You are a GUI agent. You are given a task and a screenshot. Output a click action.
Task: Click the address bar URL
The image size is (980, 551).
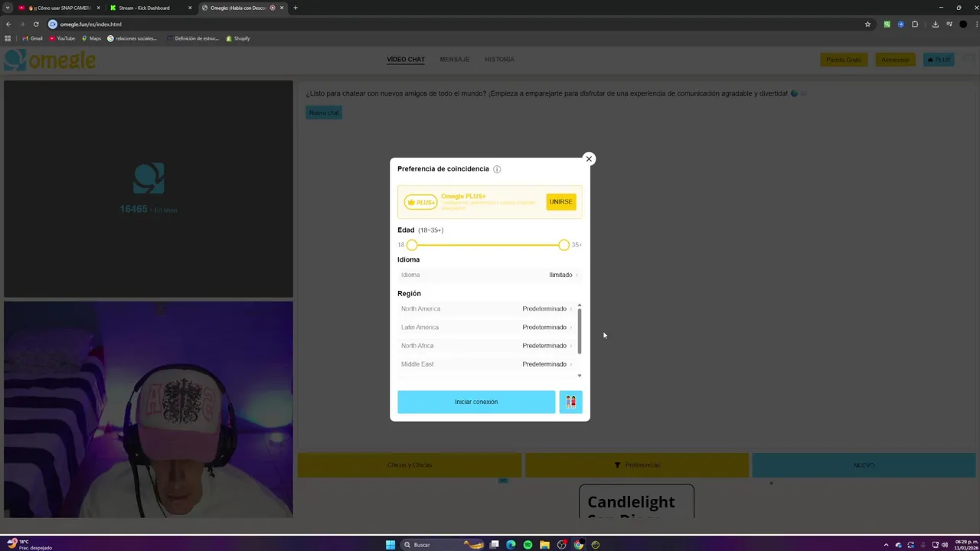90,24
